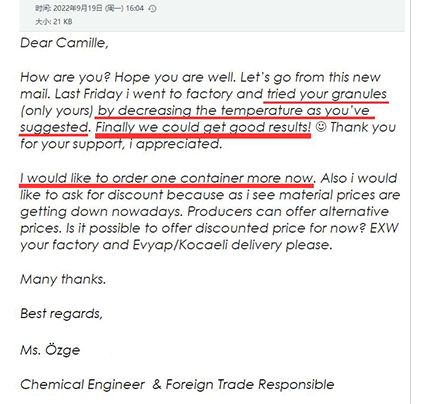Click the email date 2022年9月19日
This screenshot has width=426, height=404.
click(78, 8)
